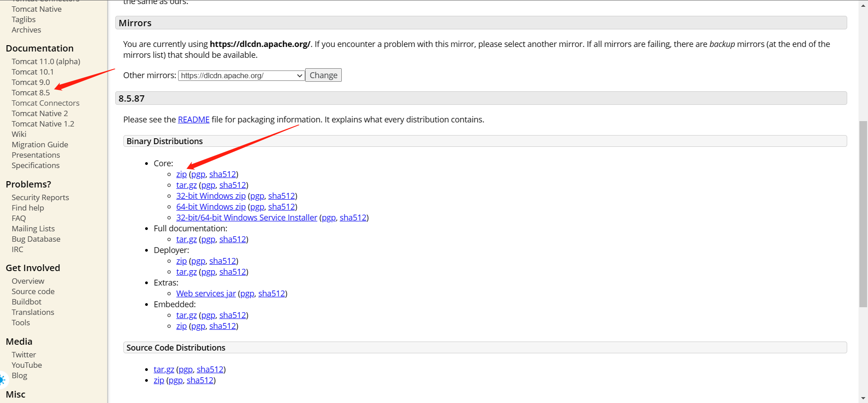This screenshot has height=403, width=868.
Task: Download the Deployer zip
Action: pos(181,261)
